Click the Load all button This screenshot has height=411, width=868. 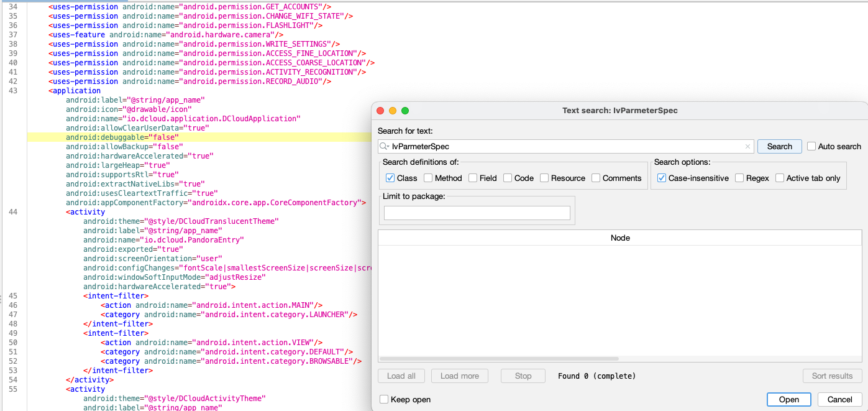point(401,376)
